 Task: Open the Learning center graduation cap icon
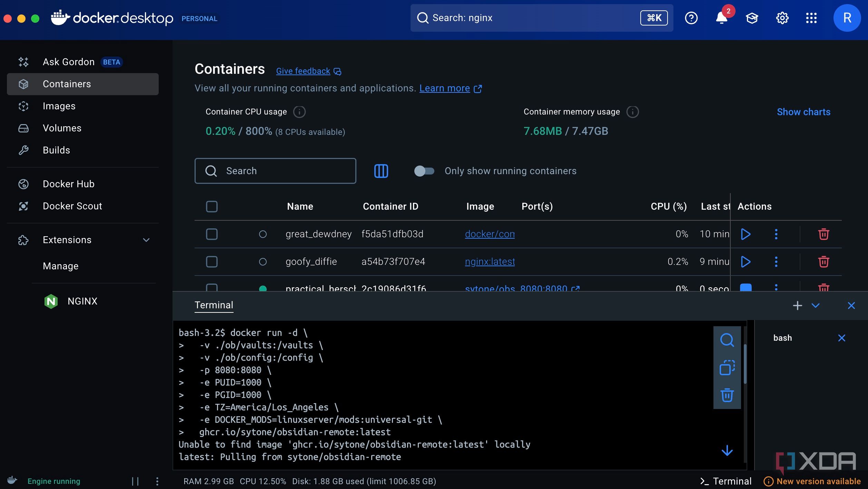(752, 18)
